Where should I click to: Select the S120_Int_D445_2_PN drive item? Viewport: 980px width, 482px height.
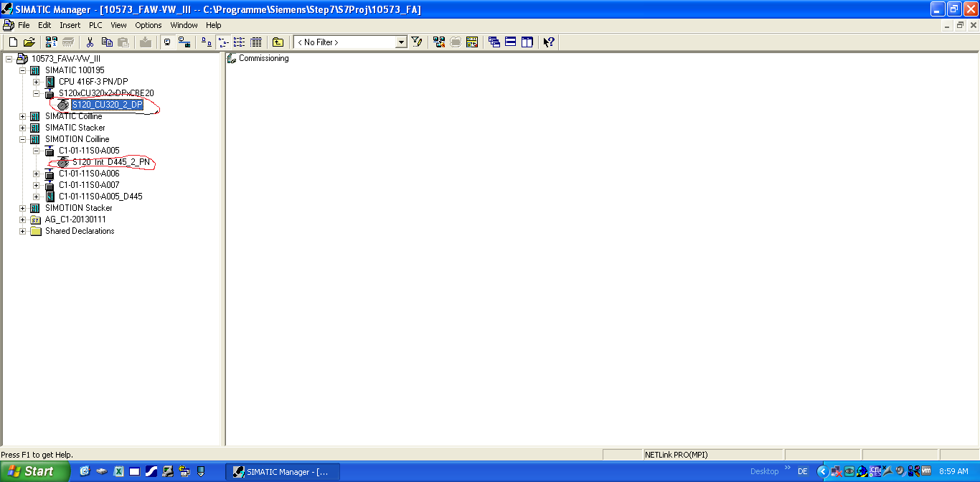[x=111, y=162]
